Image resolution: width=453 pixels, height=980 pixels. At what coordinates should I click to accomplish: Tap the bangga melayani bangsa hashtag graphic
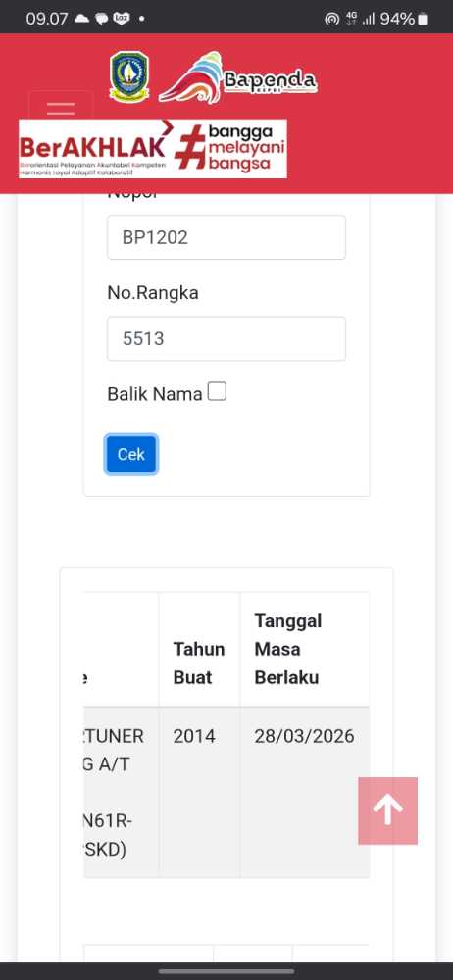[x=229, y=148]
